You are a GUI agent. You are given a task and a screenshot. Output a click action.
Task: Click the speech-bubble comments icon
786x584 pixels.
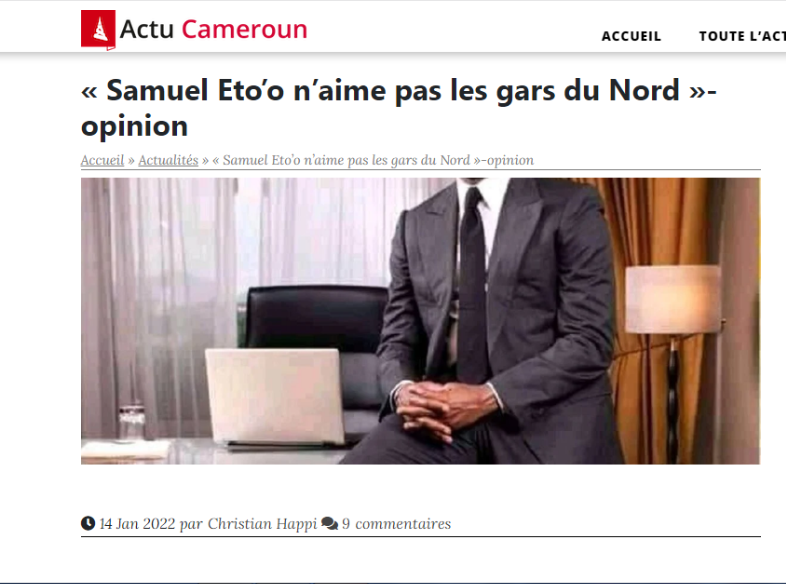[x=329, y=523]
